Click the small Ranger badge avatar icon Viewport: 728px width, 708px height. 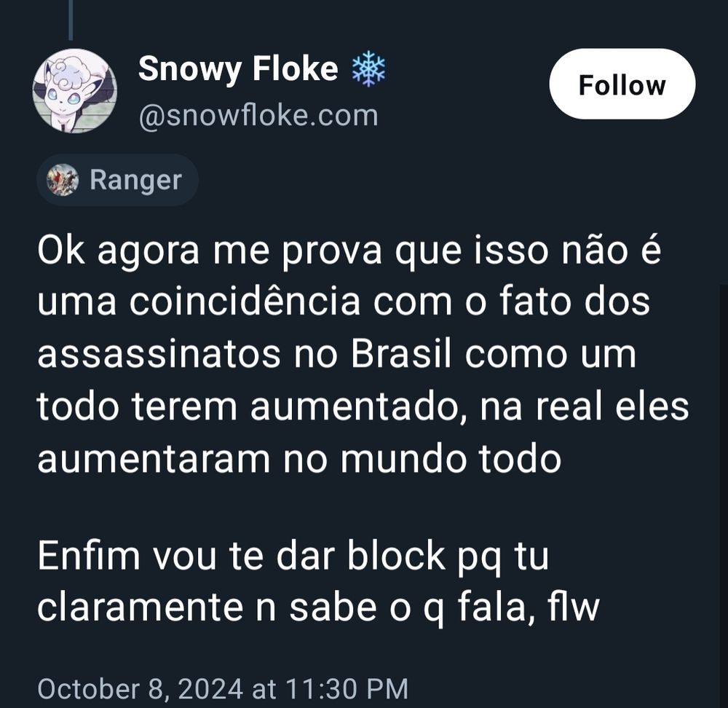(63, 180)
